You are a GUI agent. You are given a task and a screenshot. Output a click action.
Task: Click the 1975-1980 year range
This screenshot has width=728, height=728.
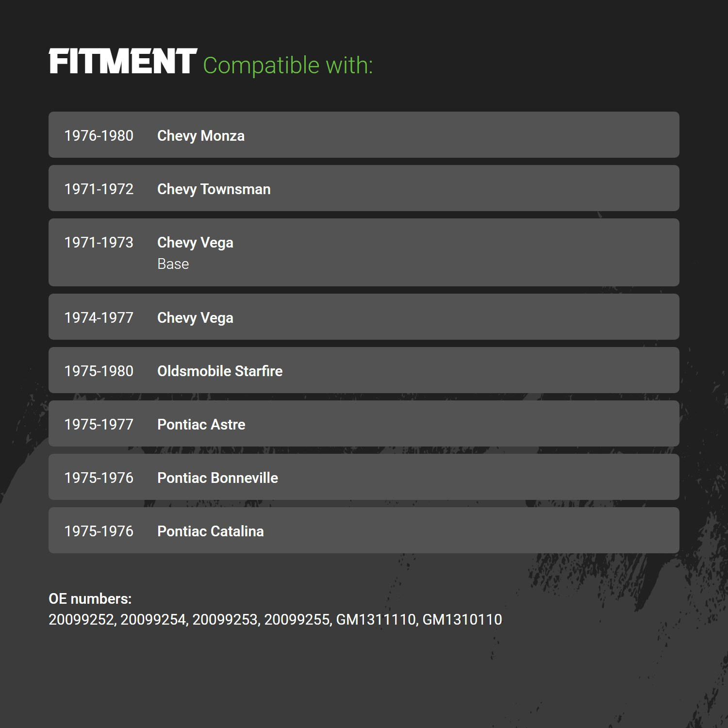point(99,371)
